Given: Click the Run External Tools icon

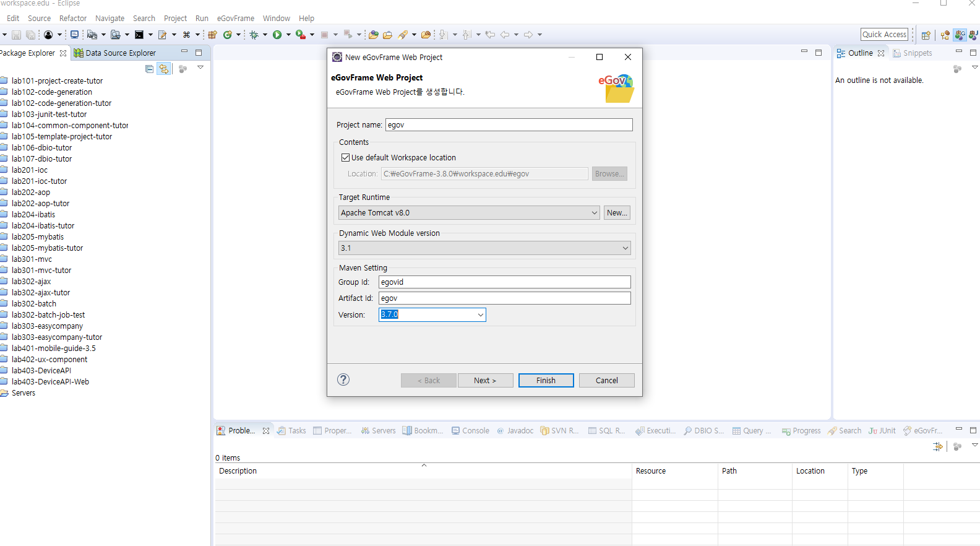Looking at the screenshot, I should [x=301, y=35].
